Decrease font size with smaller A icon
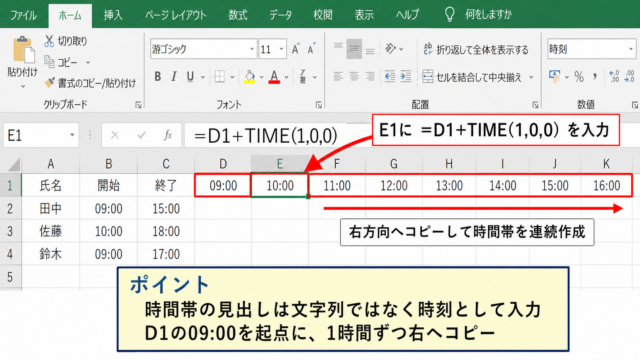Viewport: 640px width, 360px height. [x=311, y=49]
